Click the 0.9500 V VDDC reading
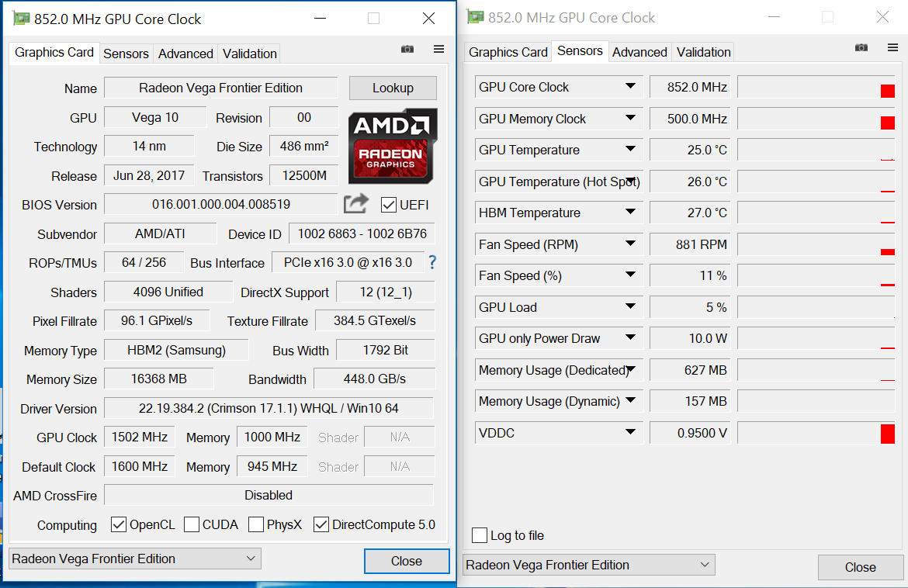The width and height of the screenshot is (908, 588). click(690, 433)
